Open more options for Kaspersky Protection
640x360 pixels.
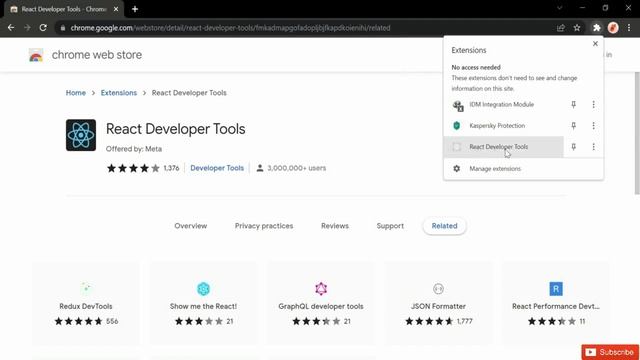[593, 126]
